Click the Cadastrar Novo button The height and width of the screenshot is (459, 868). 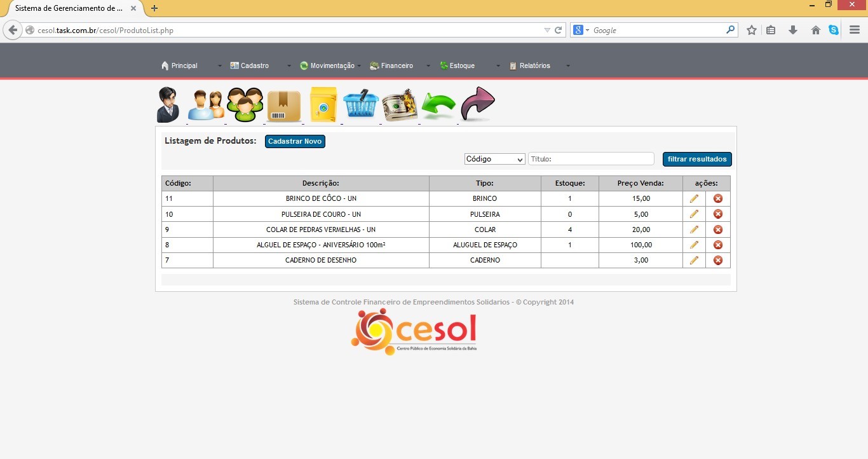tap(295, 141)
